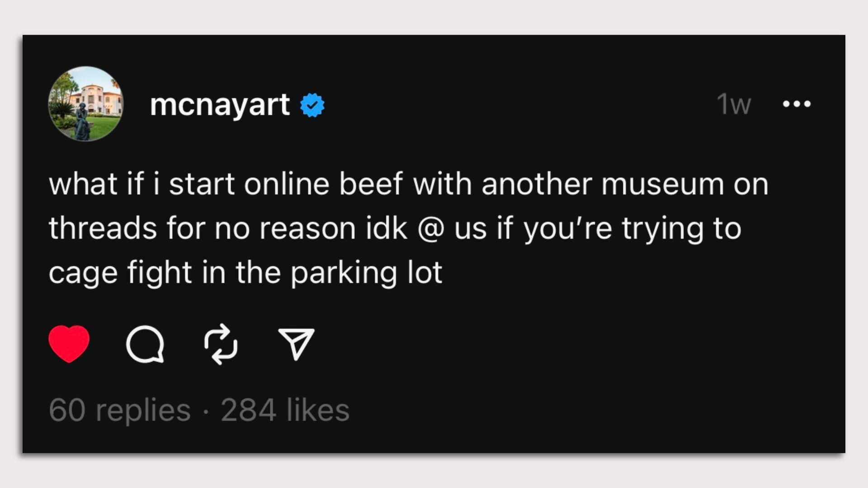This screenshot has width=868, height=488.
Task: Open the three-dot more options menu
Action: [797, 104]
